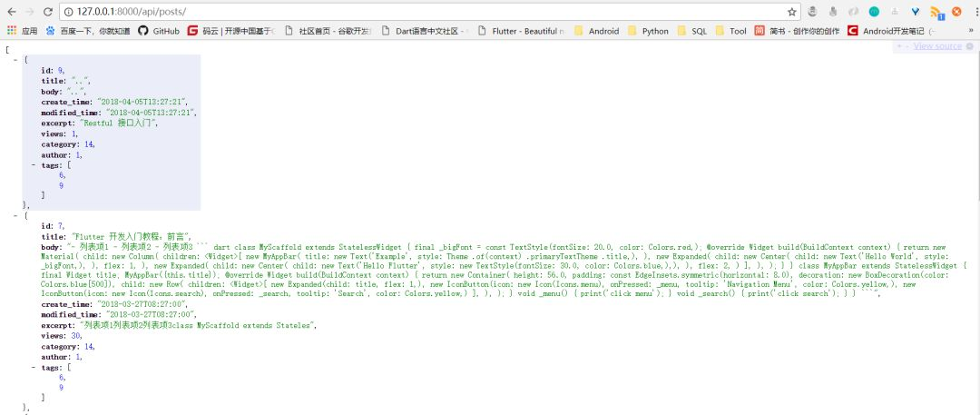Click the browser forward arrow

(x=29, y=11)
